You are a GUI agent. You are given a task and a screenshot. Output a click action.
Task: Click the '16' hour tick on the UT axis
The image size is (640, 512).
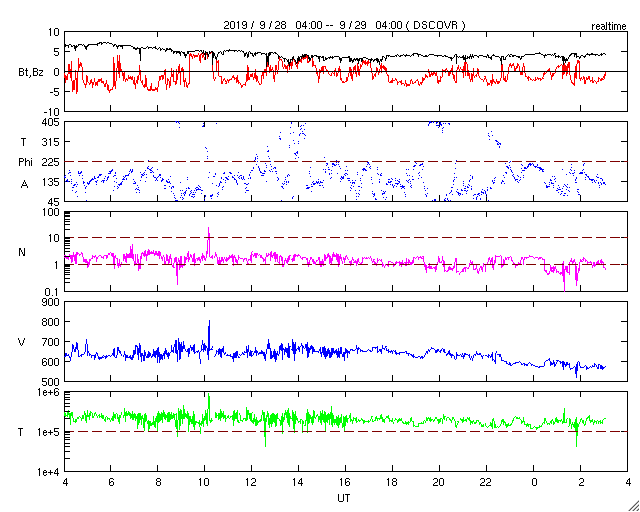point(345,483)
